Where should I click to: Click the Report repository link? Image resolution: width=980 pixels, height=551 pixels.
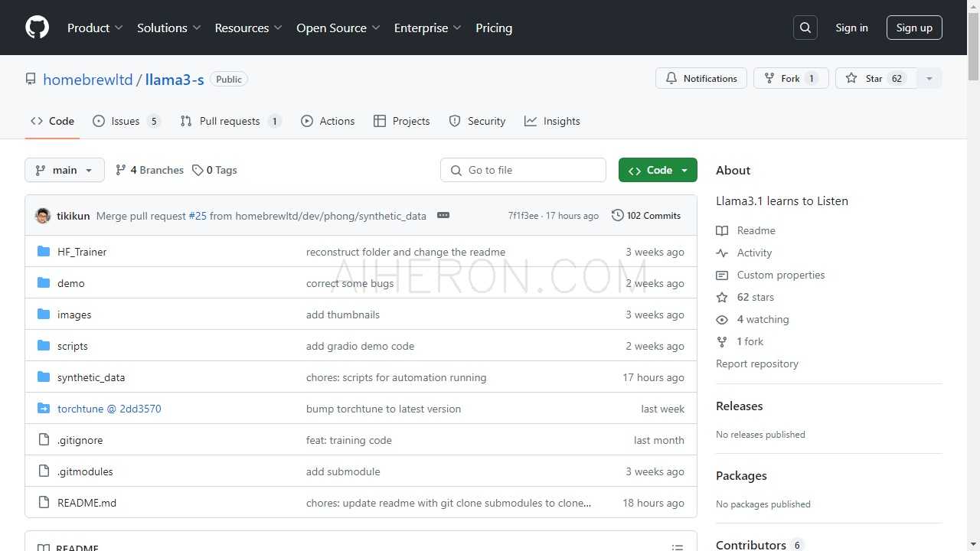click(757, 364)
